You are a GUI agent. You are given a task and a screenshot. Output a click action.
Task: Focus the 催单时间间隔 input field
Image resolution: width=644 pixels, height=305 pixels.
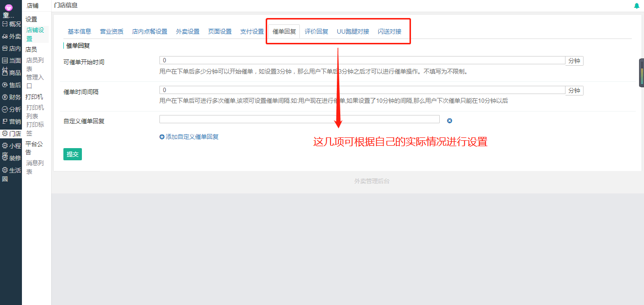coord(362,90)
